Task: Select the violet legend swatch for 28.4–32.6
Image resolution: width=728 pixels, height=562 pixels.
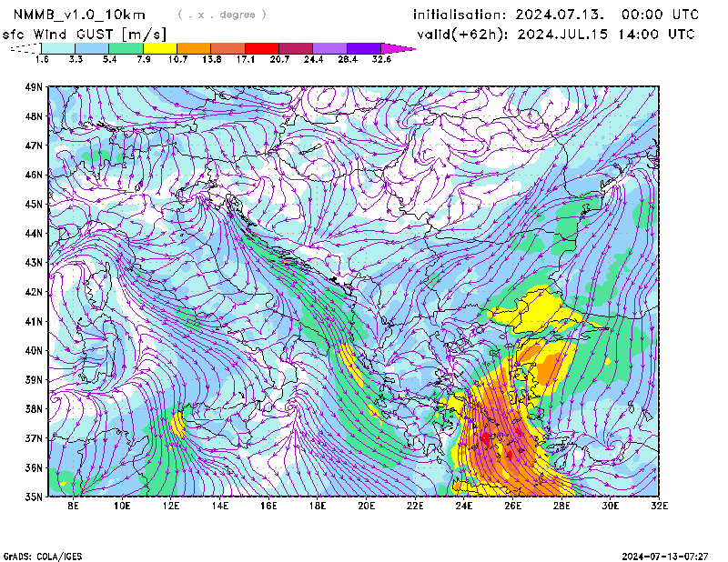Action: pos(364,48)
